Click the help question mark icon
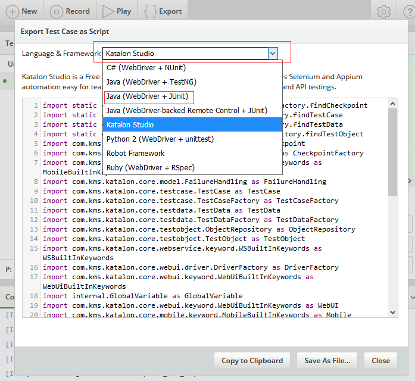The height and width of the screenshot is (381, 415). pos(409,12)
